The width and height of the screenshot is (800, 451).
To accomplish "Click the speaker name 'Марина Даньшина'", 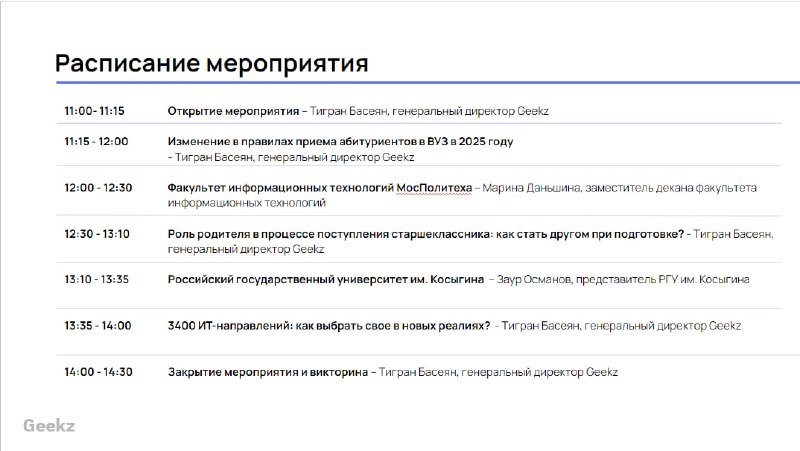I will point(531,188).
